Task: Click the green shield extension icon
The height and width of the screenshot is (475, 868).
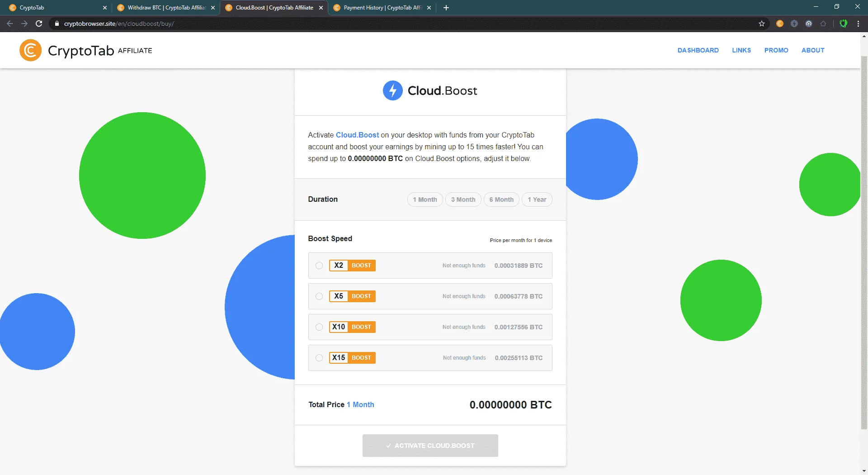Action: click(843, 24)
